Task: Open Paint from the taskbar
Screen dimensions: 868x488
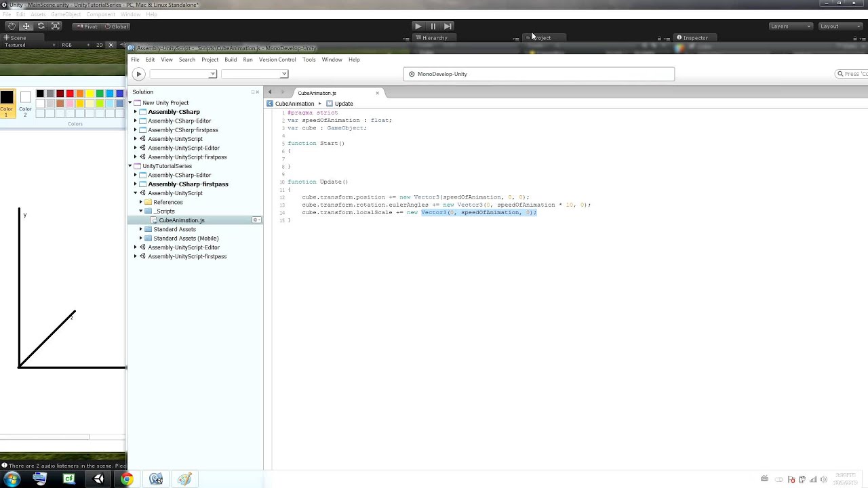Action: pos(184,479)
